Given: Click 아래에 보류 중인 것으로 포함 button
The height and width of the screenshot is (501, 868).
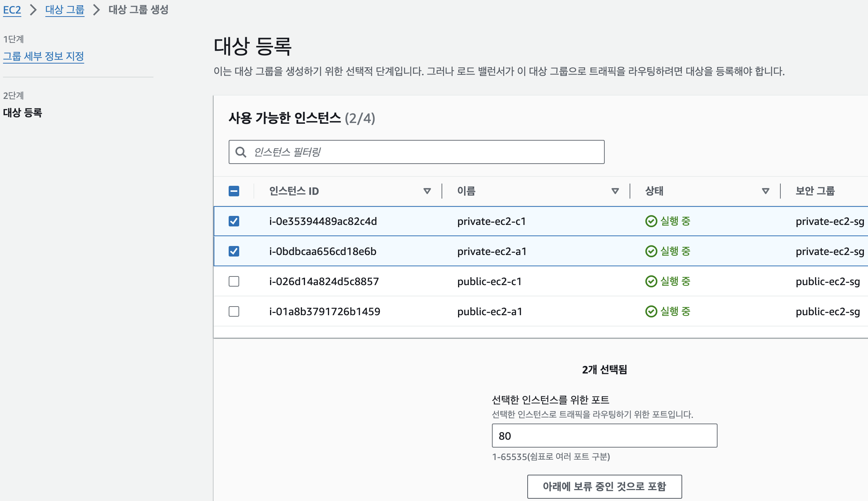Looking at the screenshot, I should [x=604, y=486].
